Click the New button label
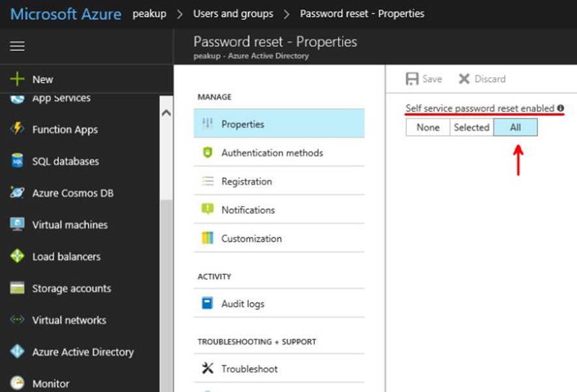577x392 pixels. [42, 80]
